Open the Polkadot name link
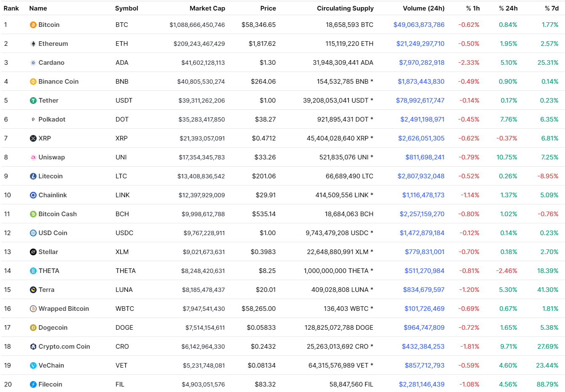Viewport: 565px width, 392px height. [52, 119]
